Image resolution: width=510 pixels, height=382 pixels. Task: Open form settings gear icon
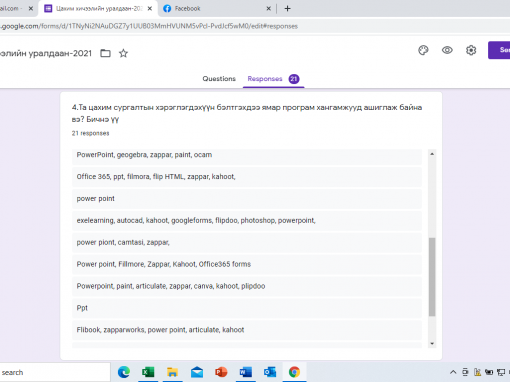pyautogui.click(x=471, y=50)
